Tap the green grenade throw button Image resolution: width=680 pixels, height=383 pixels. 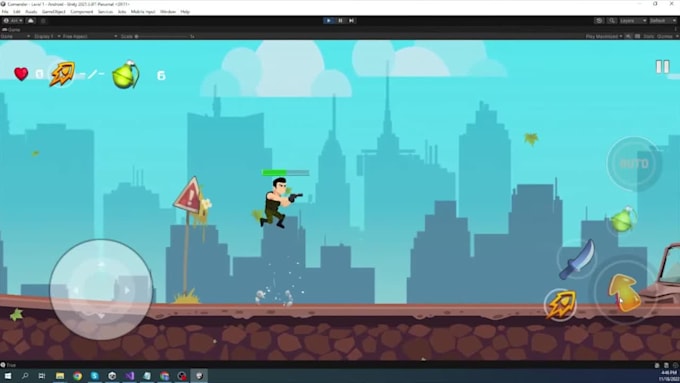tap(623, 219)
